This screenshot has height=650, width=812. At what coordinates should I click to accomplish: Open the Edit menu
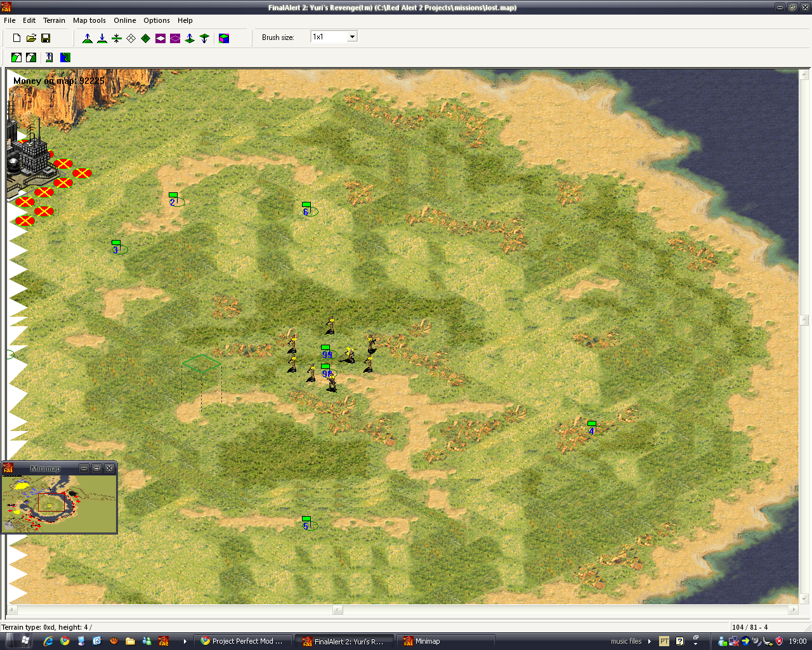(x=29, y=20)
